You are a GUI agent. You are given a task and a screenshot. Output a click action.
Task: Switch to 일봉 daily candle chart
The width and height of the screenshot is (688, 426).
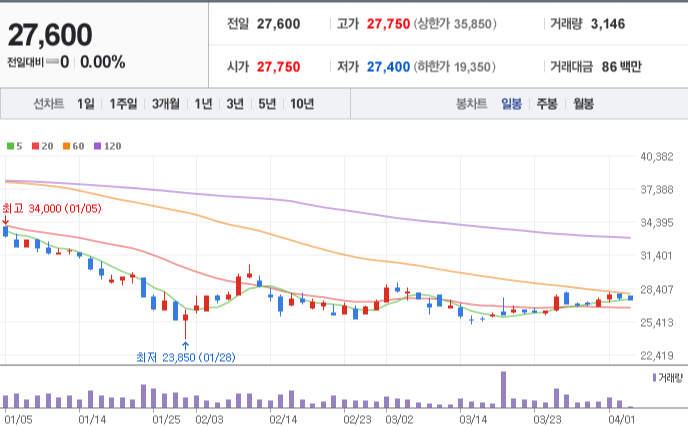[x=512, y=104]
